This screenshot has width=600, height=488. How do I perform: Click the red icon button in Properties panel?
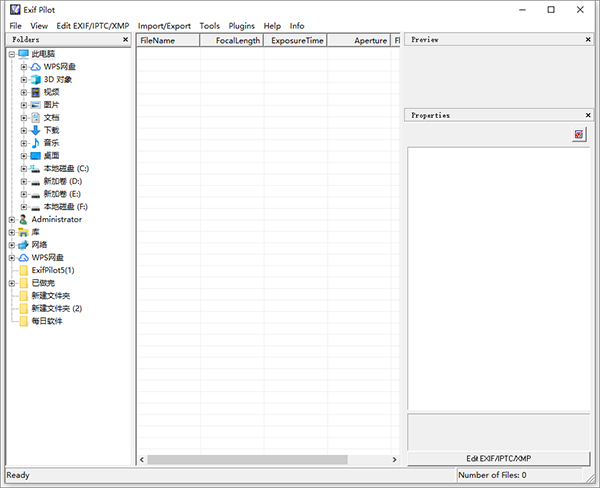(579, 134)
